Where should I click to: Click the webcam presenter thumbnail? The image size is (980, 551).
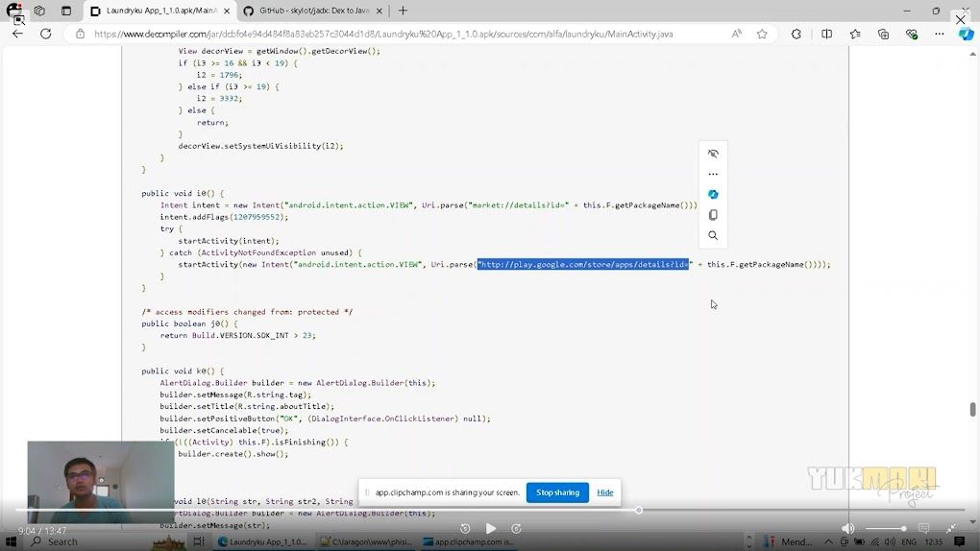(x=101, y=482)
